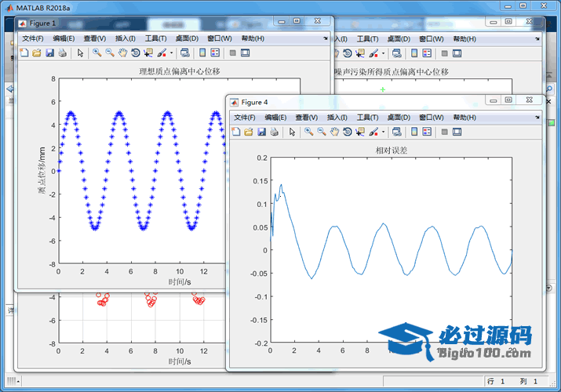Screen dimensions: 561x392
Task: Hide plot tools in Figure 1 toolbar
Action: coord(232,53)
